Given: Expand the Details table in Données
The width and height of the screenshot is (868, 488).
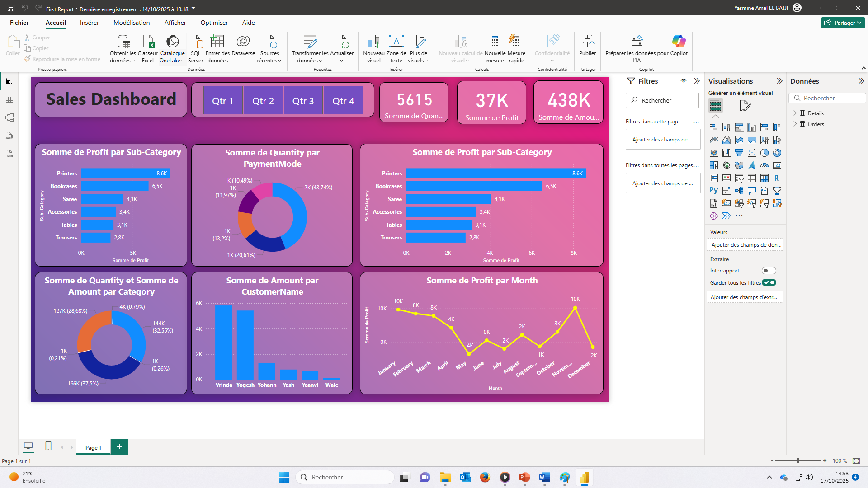Looking at the screenshot, I should (795, 113).
